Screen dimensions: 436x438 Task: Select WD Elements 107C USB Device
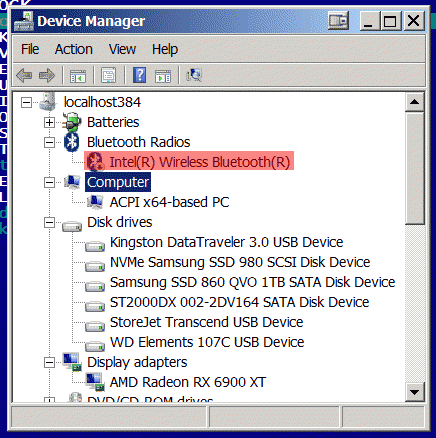pos(207,342)
